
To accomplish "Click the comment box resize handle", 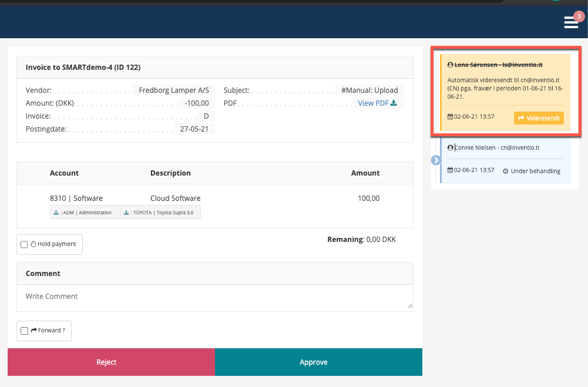I will click(410, 306).
